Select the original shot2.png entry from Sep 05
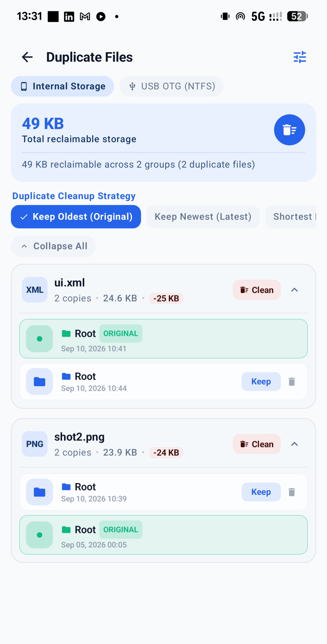 point(163,535)
